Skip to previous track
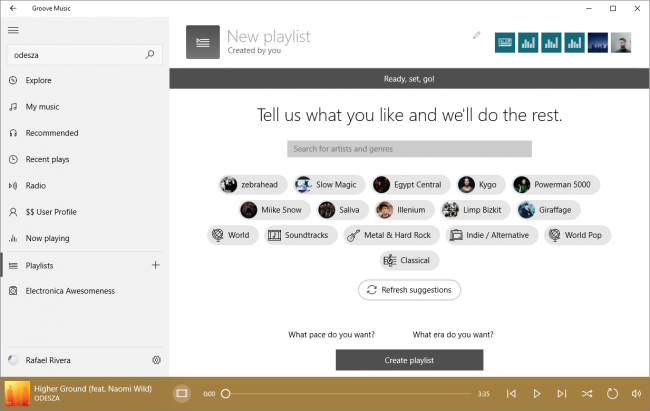The width and height of the screenshot is (650, 411). [511, 393]
